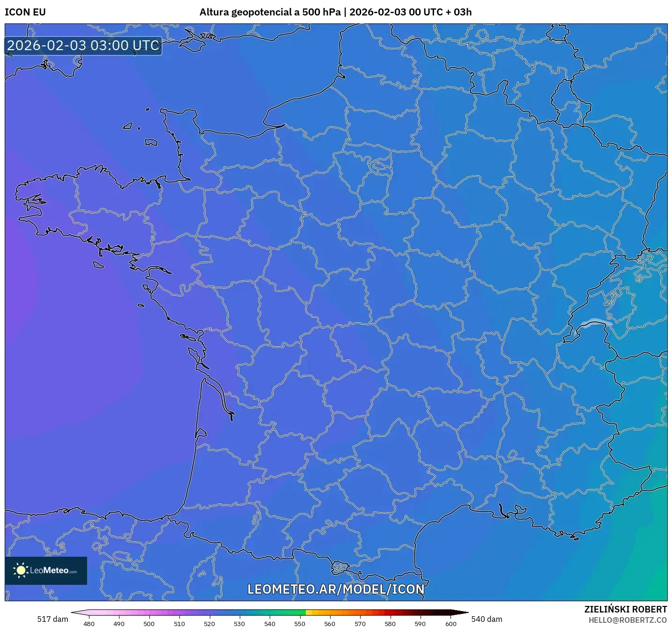Toggle the 2026-02-03 03:00 UTC timestamp badge
Image resolution: width=672 pixels, height=627 pixels.
(82, 46)
